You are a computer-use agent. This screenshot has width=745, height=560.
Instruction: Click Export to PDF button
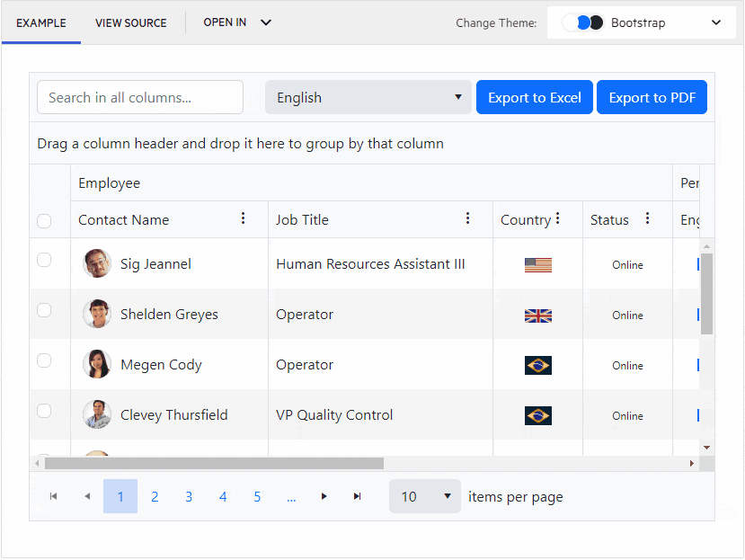(652, 97)
